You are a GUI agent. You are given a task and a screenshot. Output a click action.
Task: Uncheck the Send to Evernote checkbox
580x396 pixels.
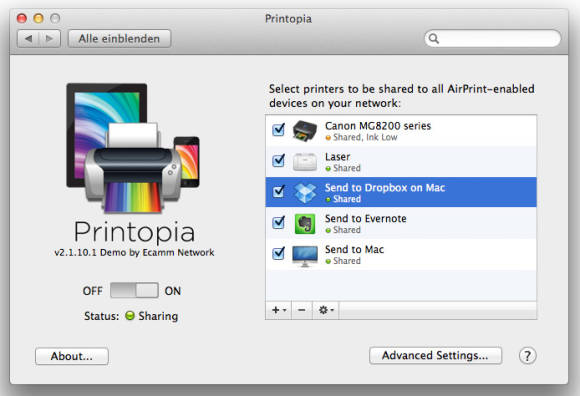coord(278,223)
